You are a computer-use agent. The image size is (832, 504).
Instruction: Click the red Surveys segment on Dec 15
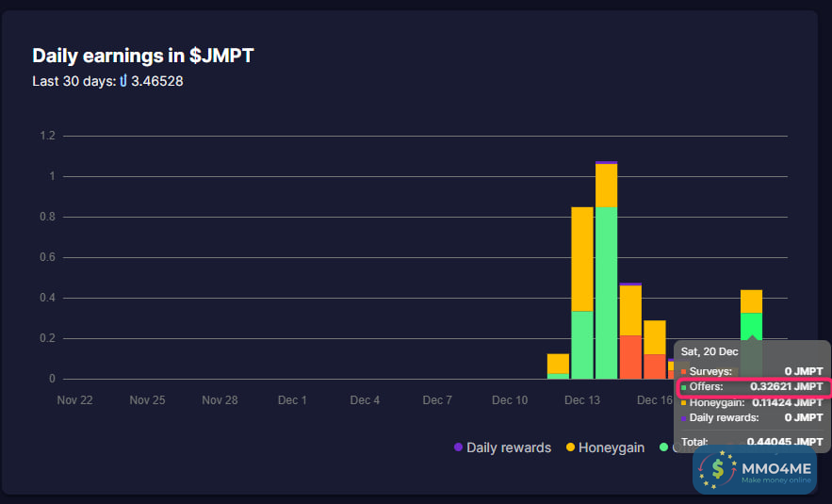pyautogui.click(x=630, y=357)
